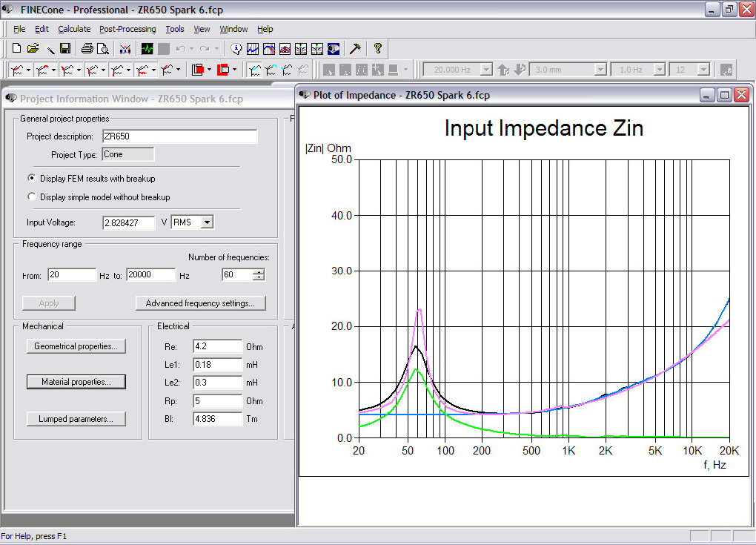Open the red polar directivity plot icon
756x545 pixels.
click(x=285, y=48)
